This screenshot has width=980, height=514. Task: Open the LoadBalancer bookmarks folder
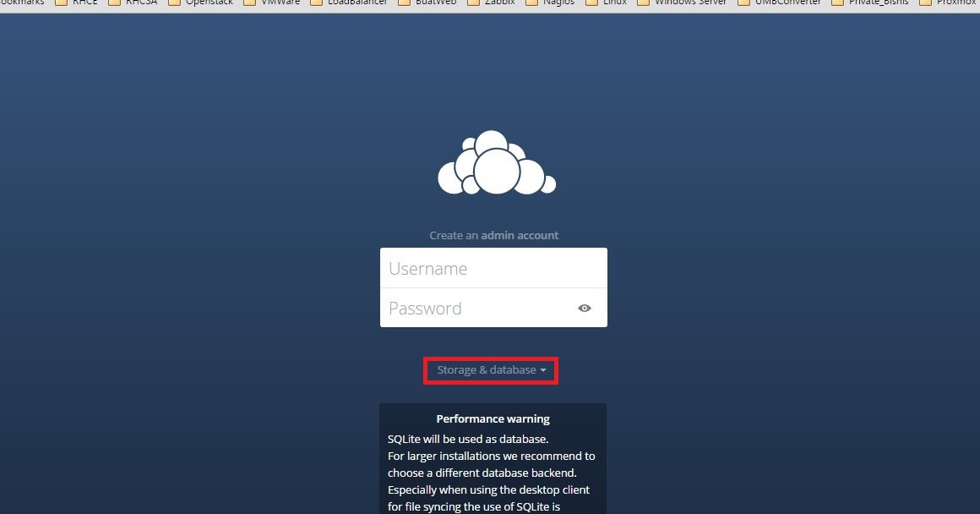[x=346, y=3]
